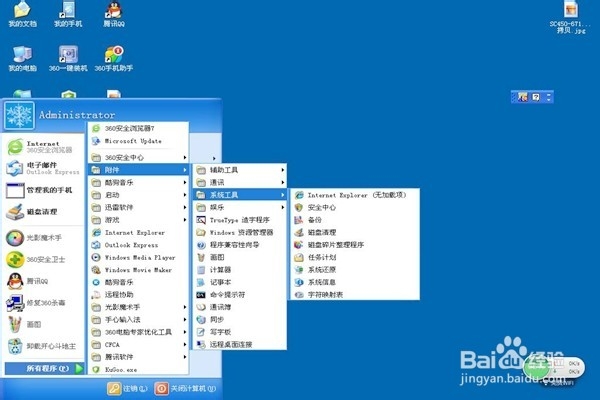Open 管理我的手机 in start menu
The height and width of the screenshot is (400, 600).
point(44,190)
